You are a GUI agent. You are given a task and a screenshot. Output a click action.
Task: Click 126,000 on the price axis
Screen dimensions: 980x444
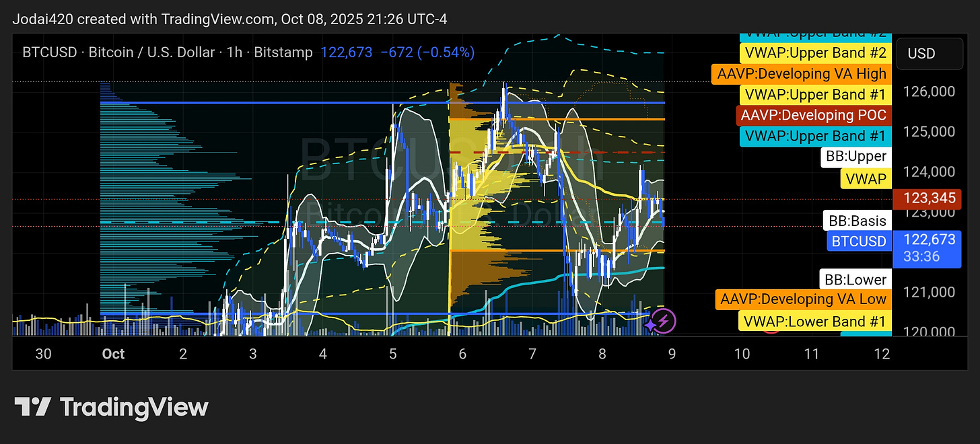[x=929, y=91]
